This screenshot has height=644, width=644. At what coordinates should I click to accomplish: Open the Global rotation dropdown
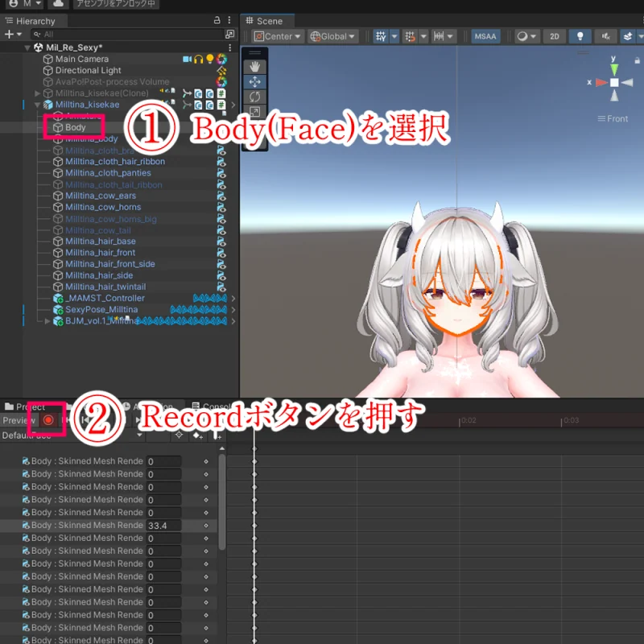click(x=332, y=36)
